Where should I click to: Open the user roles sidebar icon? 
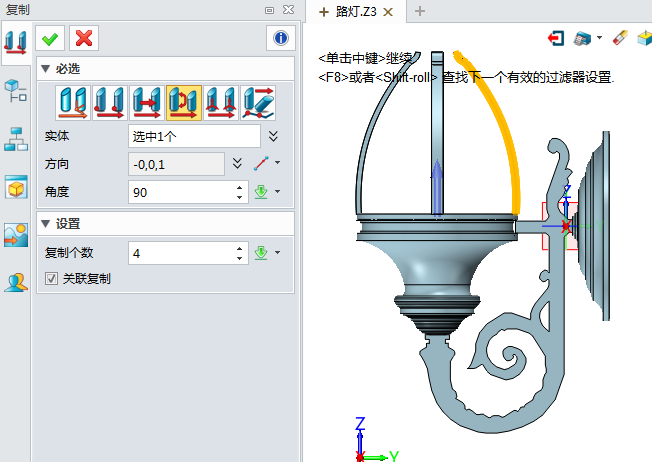(x=16, y=283)
